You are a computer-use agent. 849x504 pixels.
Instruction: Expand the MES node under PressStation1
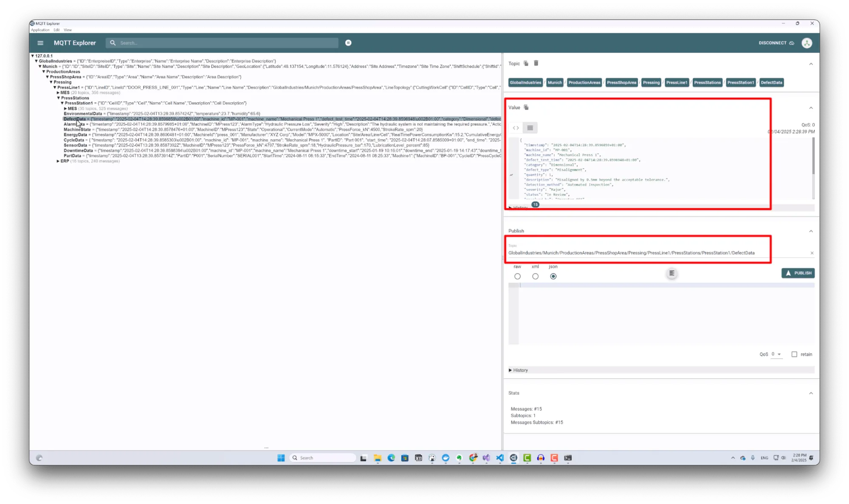click(x=65, y=109)
